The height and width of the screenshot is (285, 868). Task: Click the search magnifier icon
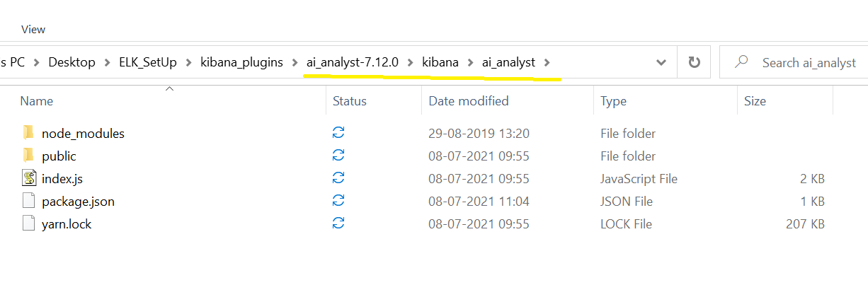coord(741,62)
